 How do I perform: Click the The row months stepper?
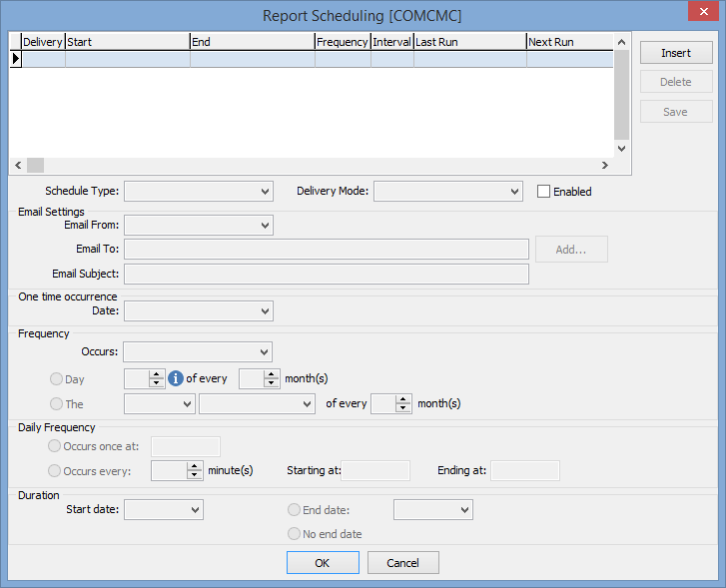pyautogui.click(x=391, y=403)
